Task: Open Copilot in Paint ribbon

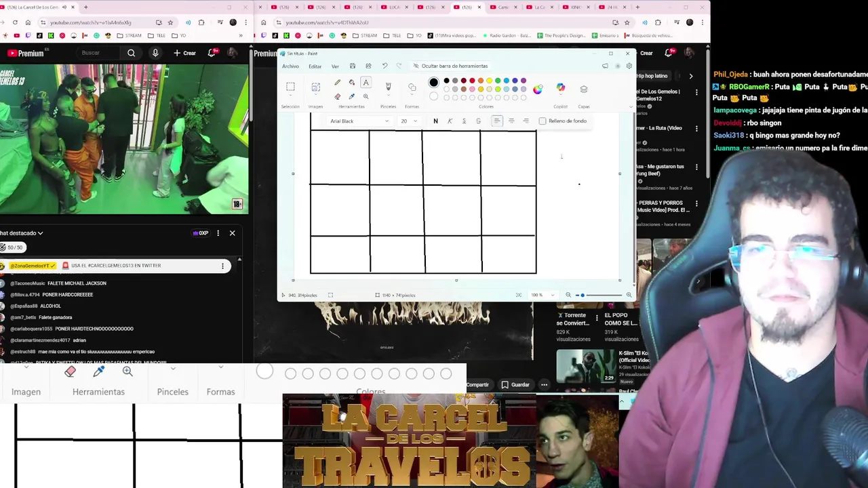Action: click(561, 88)
